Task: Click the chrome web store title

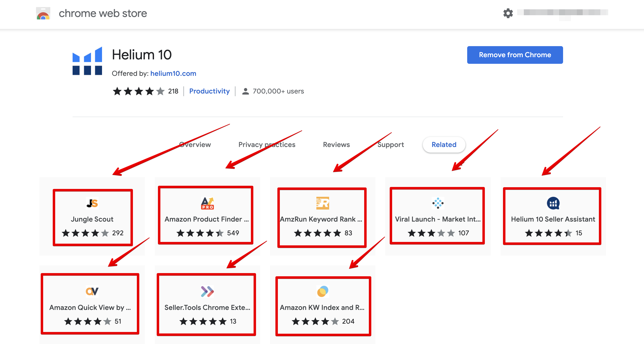Action: point(103,13)
